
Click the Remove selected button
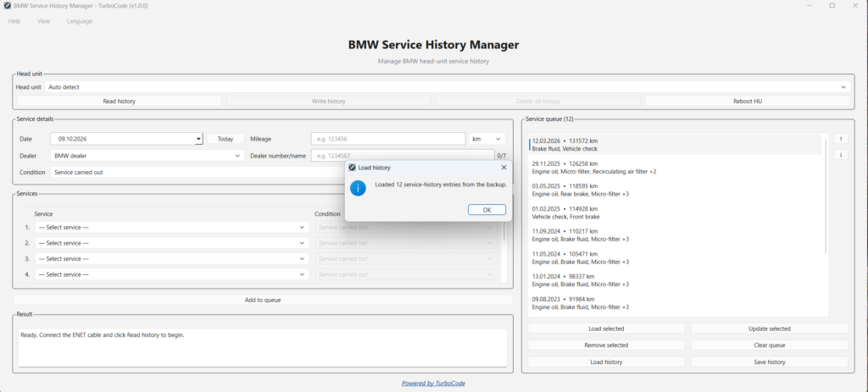pyautogui.click(x=606, y=345)
